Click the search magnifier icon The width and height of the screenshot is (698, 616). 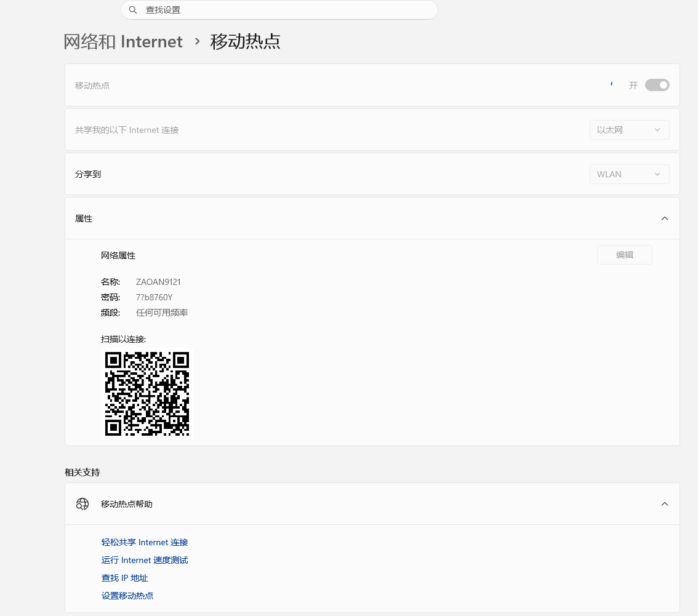coord(133,10)
